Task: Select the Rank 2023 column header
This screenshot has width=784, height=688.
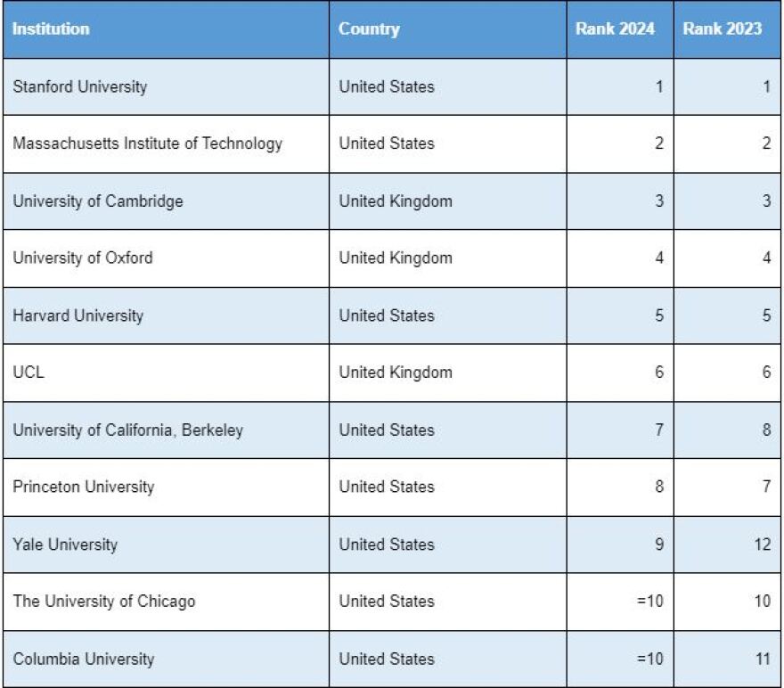Action: [x=722, y=29]
